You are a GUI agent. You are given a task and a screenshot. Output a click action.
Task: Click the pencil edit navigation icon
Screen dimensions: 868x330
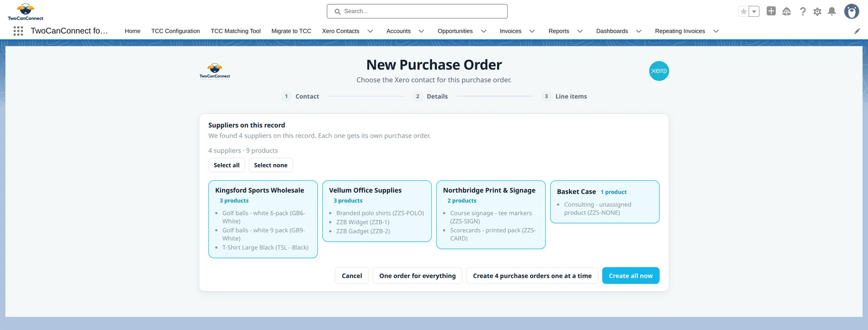(x=857, y=31)
